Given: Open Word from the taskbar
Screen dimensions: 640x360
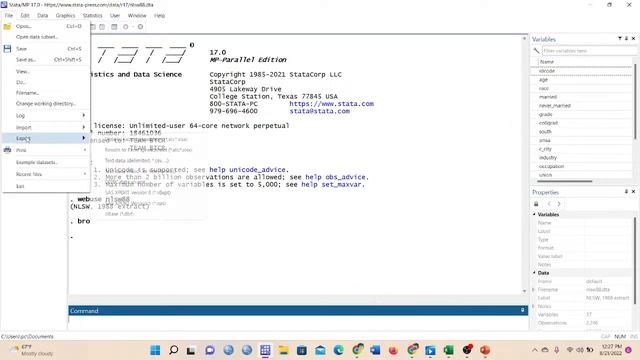Looking at the screenshot, I should tap(375, 350).
